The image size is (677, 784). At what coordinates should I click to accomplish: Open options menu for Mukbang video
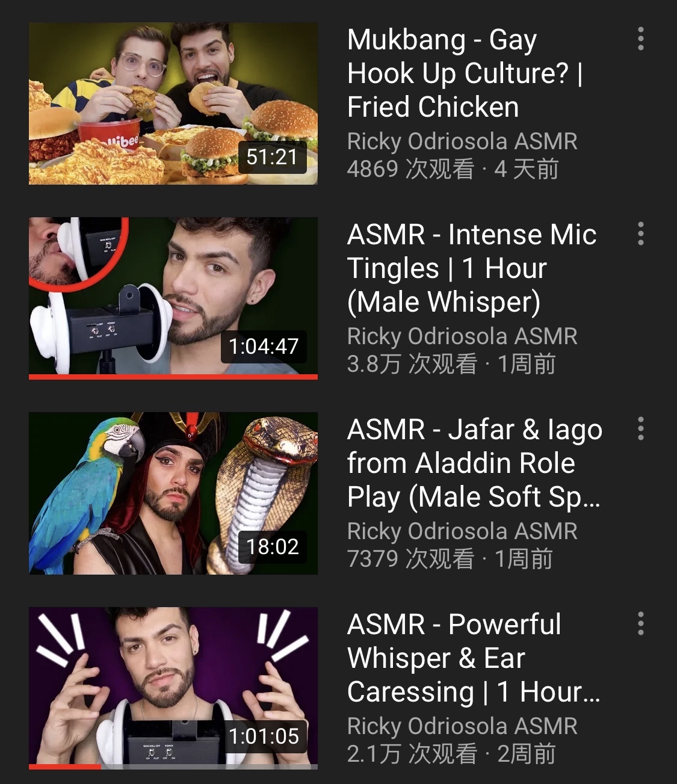click(x=641, y=39)
